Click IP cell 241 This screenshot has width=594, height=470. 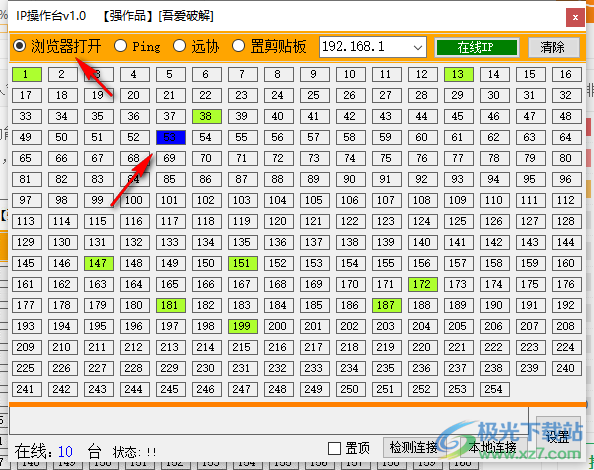point(27,389)
